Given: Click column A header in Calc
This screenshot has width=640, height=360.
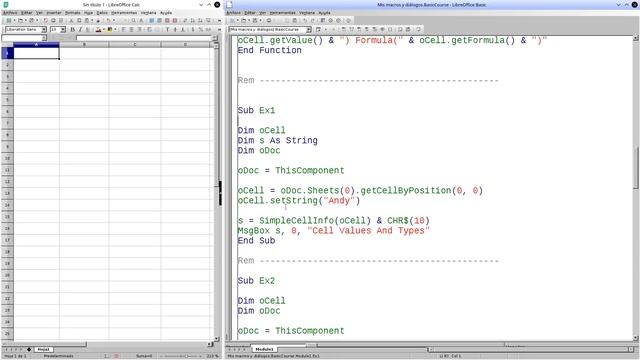Looking at the screenshot, I should [x=36, y=44].
